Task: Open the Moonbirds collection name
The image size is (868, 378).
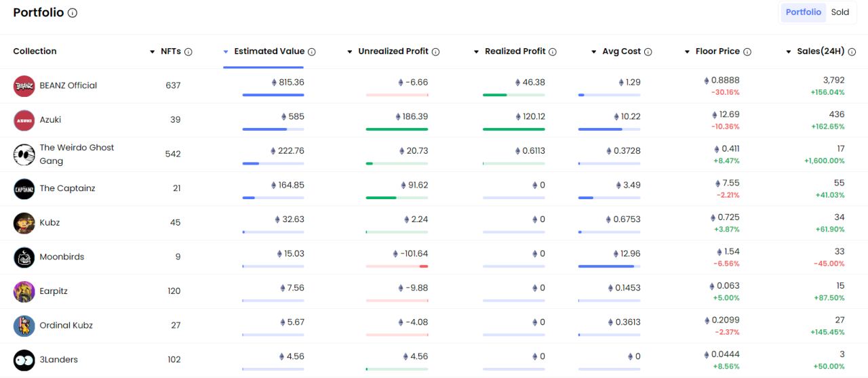Action: 62,257
